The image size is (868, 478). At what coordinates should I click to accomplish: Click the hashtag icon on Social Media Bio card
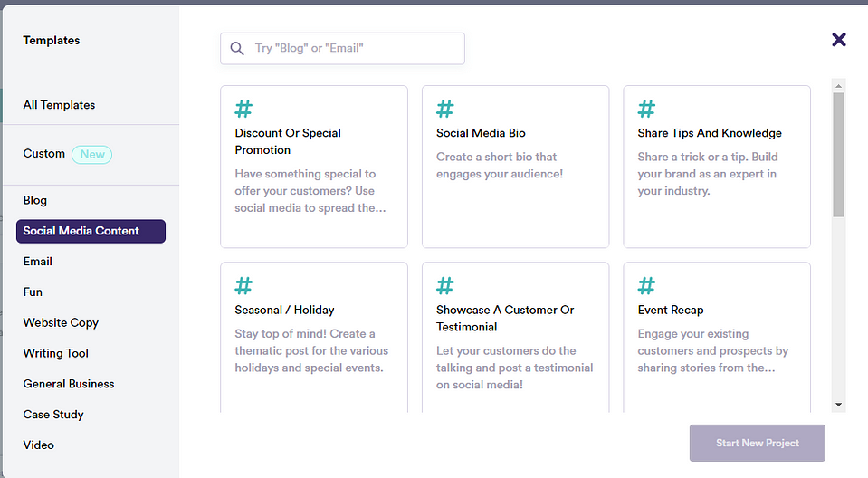click(x=445, y=110)
